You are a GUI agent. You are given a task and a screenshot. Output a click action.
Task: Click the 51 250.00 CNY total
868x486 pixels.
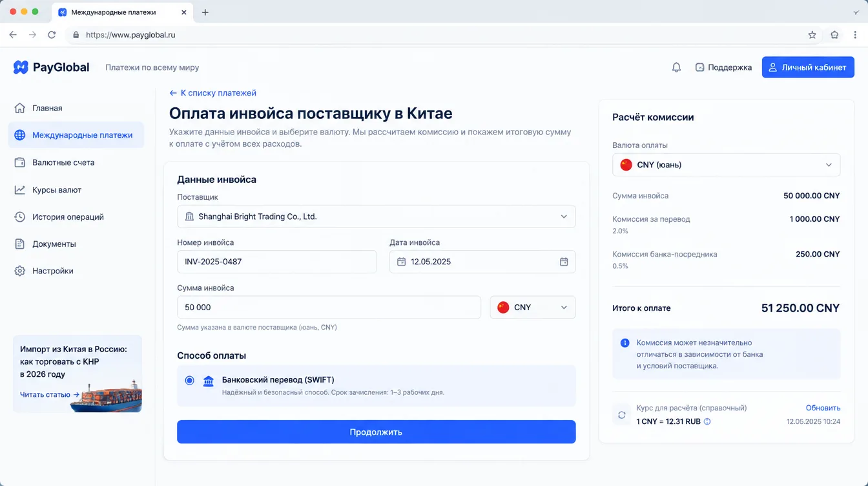(800, 308)
